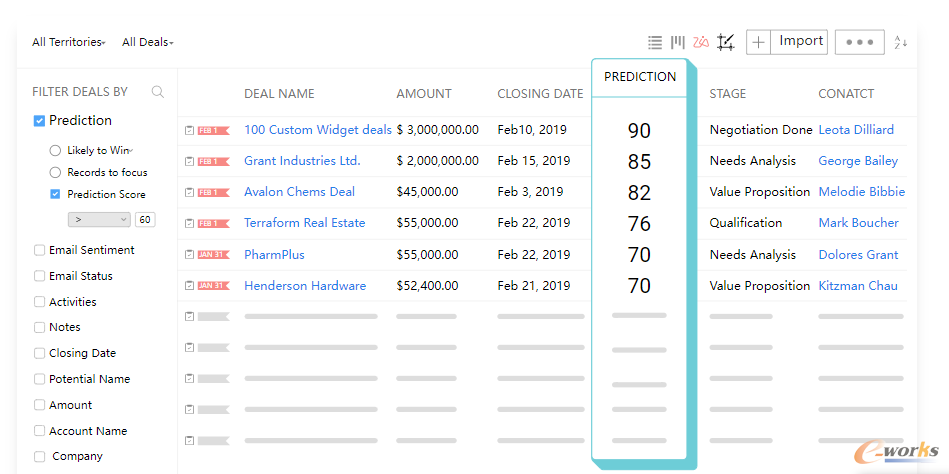Enable the Email Sentiment filter checkbox
The width and height of the screenshot is (949, 474).
coord(39,250)
